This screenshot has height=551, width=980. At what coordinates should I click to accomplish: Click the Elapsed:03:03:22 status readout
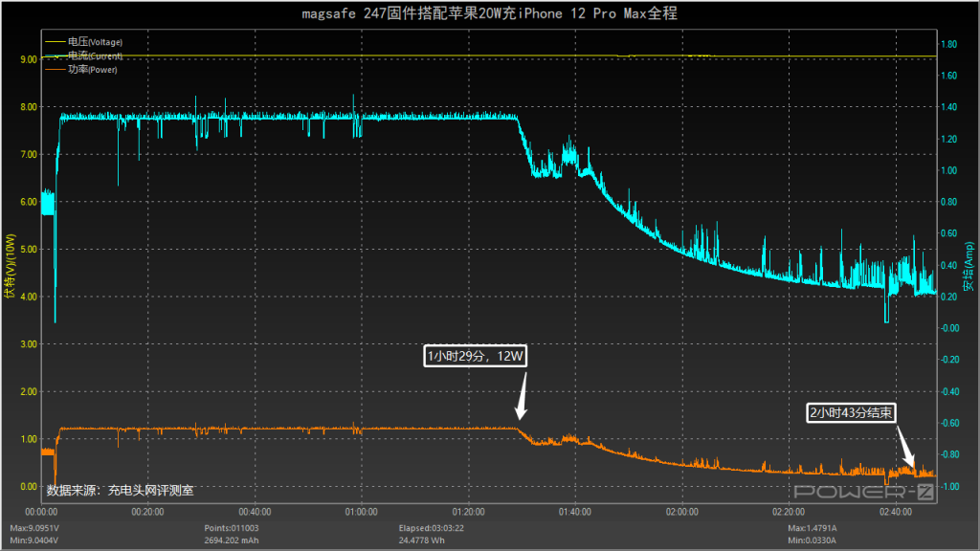(x=432, y=528)
